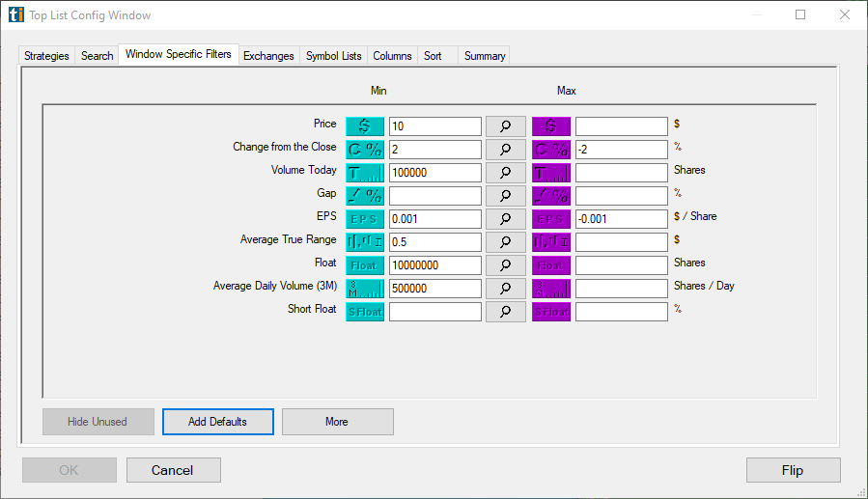Click the Min Price filter icon
This screenshot has height=499, width=868.
[x=365, y=126]
